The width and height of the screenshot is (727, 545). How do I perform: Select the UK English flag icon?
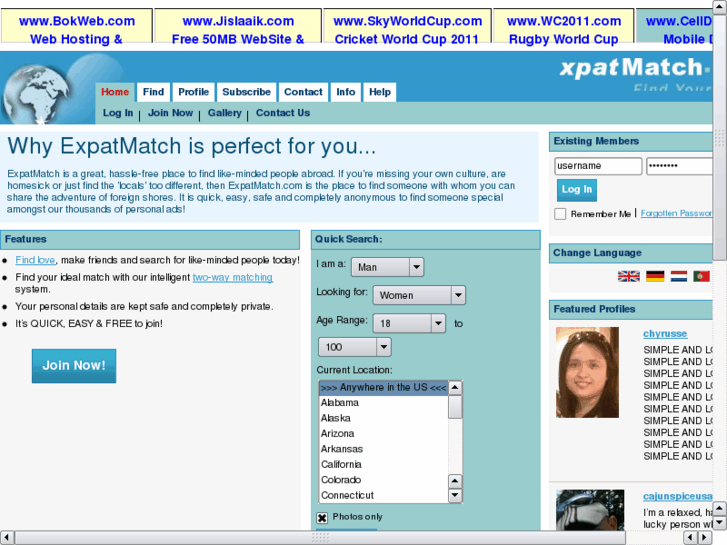(629, 276)
